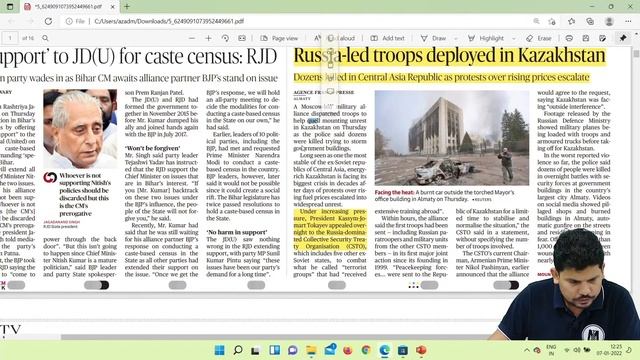Choose the Add text tool
The height and width of the screenshot is (360, 640).
387,38
